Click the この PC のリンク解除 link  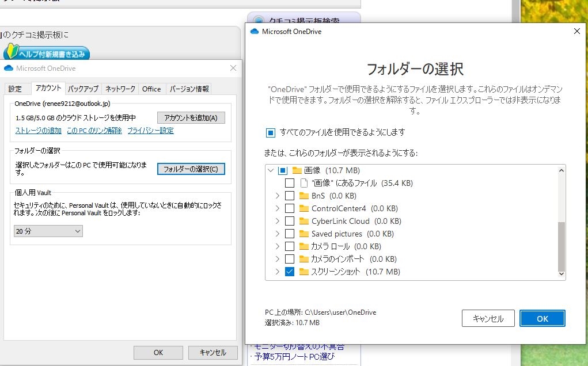click(94, 131)
